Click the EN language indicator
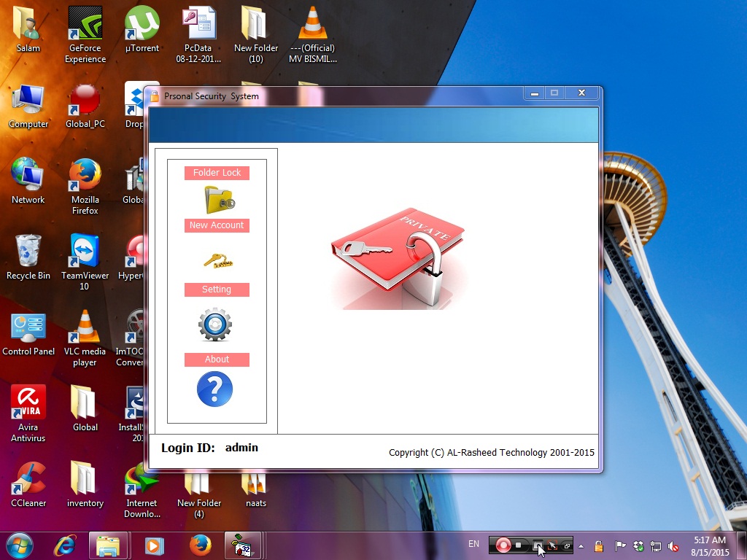This screenshot has height=560, width=747. 473,544
